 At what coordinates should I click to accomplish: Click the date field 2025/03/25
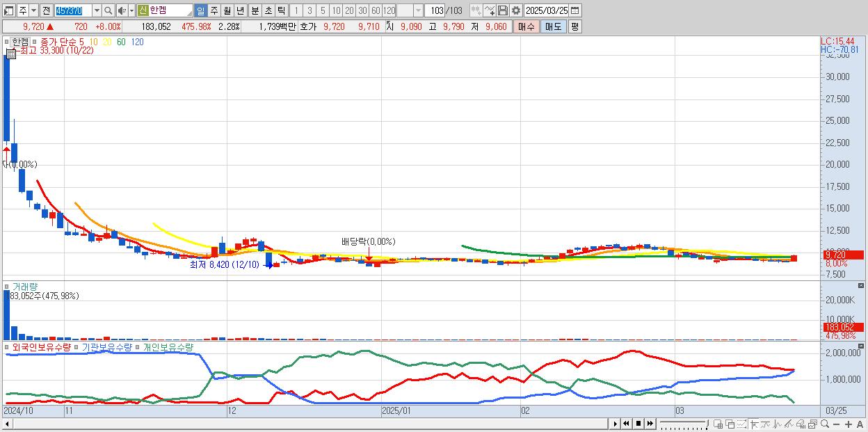point(547,10)
